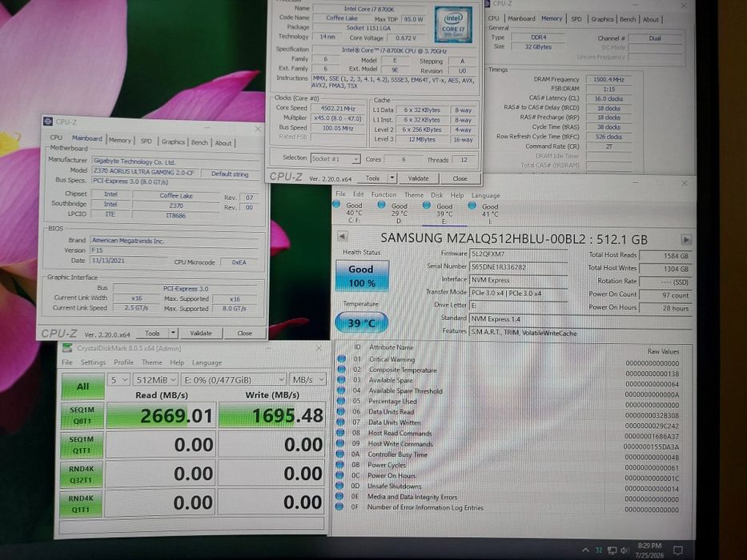747x560 pixels.
Task: Click status orb beside Controller Busy Time
Action: 339,454
